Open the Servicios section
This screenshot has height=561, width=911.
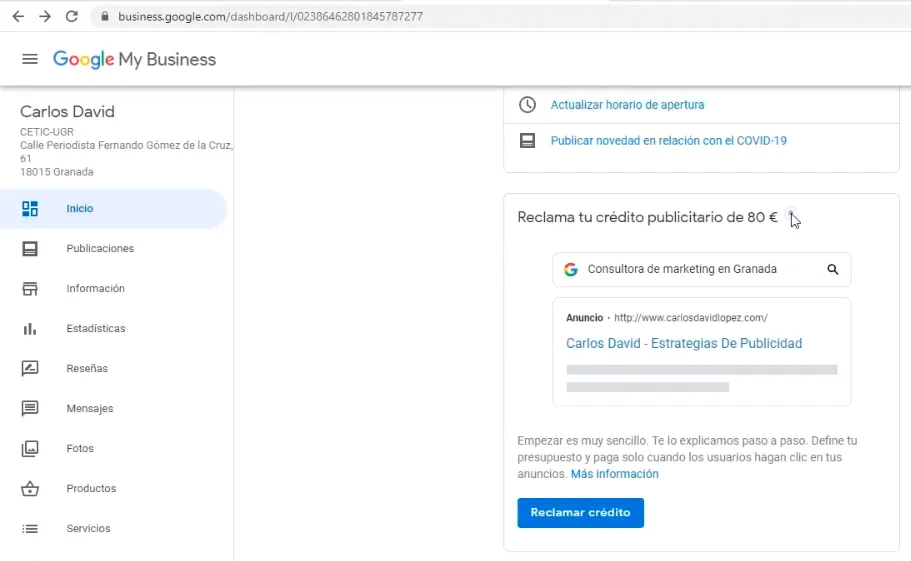(88, 528)
